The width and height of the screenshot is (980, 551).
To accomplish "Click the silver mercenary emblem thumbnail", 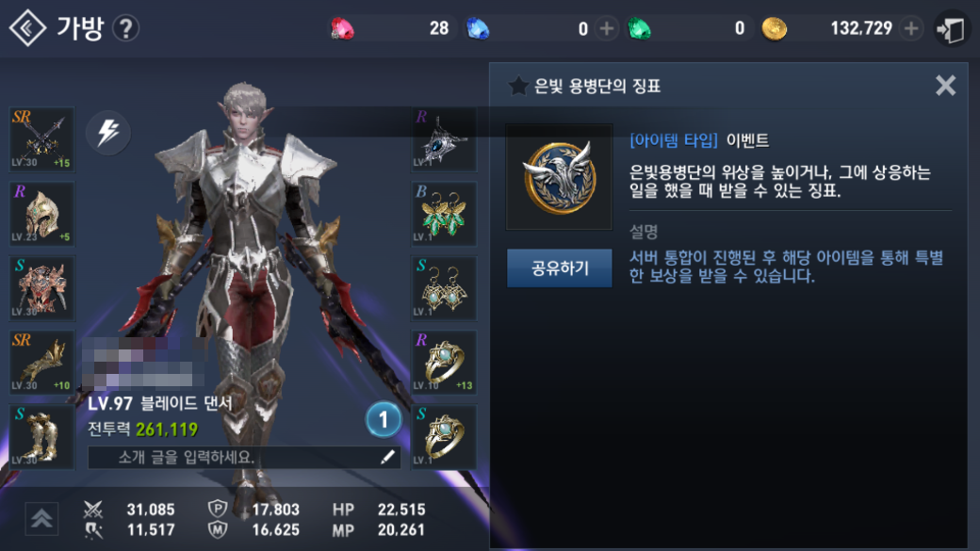I will pos(560,177).
